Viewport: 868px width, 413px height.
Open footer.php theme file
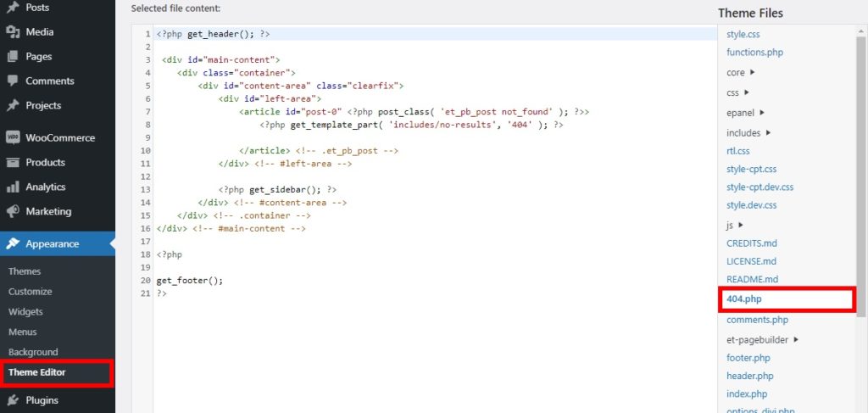[x=748, y=358]
